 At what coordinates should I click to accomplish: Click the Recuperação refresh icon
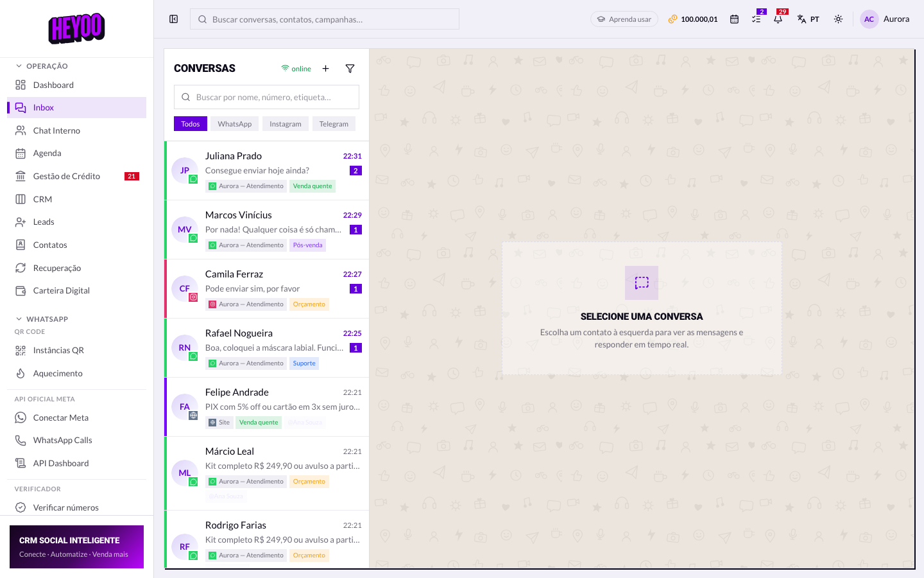click(21, 268)
